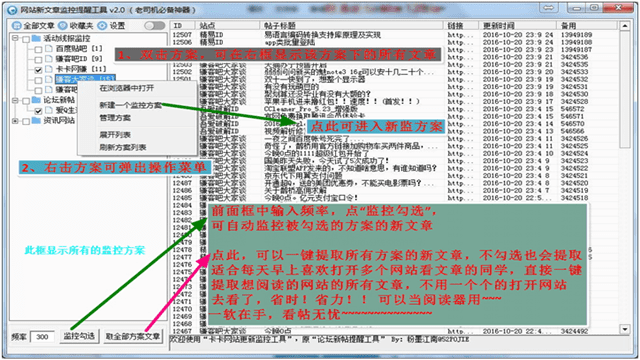Select tree folder 论坛新帖
640x360 pixels.
[x=59, y=100]
